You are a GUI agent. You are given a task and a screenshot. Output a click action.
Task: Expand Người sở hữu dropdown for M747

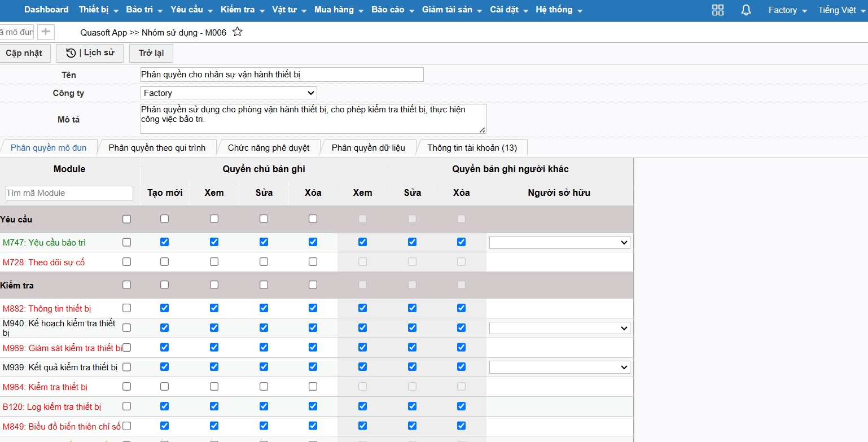click(559, 242)
